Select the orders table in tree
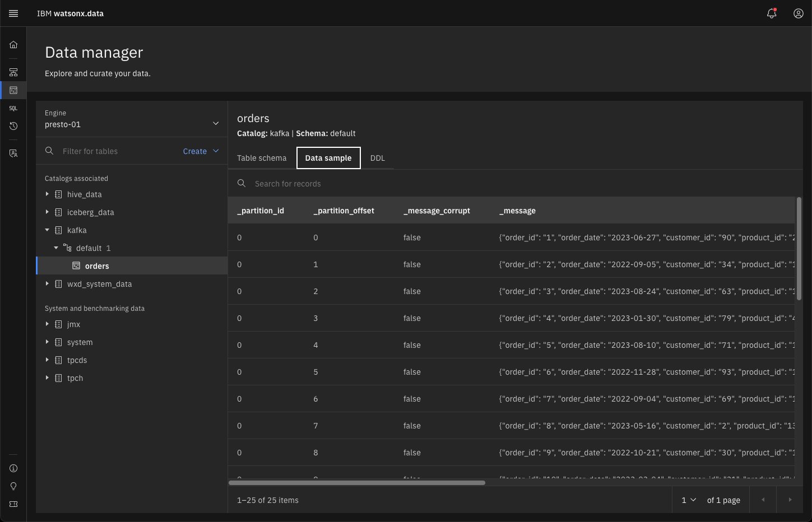 (132, 265)
